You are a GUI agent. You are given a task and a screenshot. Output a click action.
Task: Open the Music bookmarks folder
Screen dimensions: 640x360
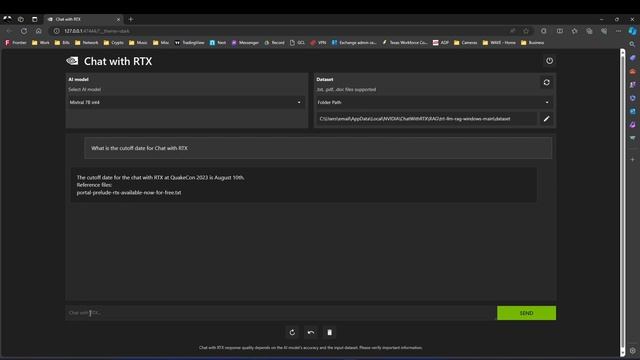coord(138,42)
